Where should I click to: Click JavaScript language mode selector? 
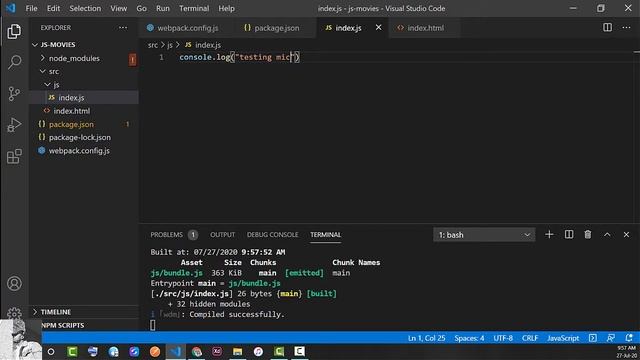pyautogui.click(x=563, y=338)
